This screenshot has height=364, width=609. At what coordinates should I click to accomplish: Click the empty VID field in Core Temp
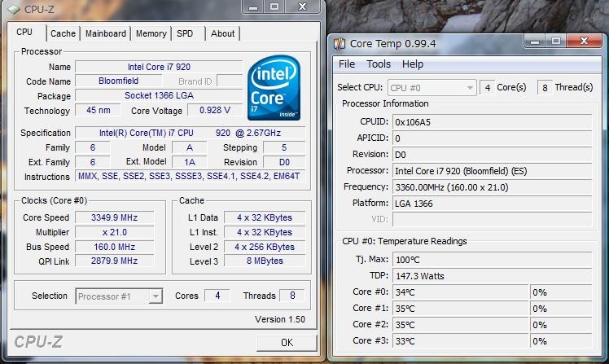pyautogui.click(x=492, y=220)
